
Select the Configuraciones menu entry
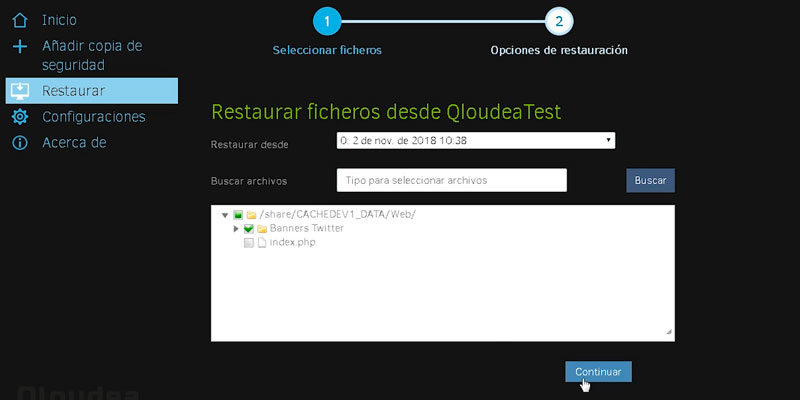(92, 117)
